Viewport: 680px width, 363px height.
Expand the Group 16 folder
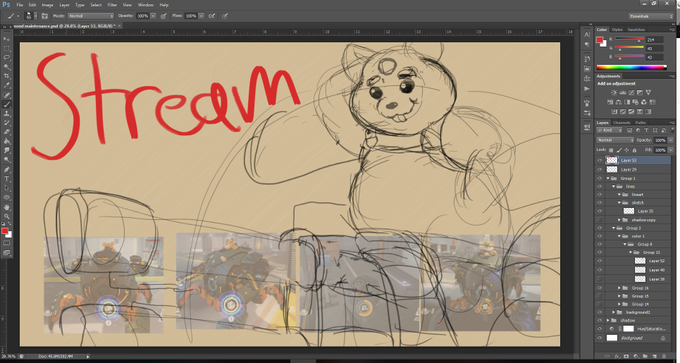click(619, 288)
